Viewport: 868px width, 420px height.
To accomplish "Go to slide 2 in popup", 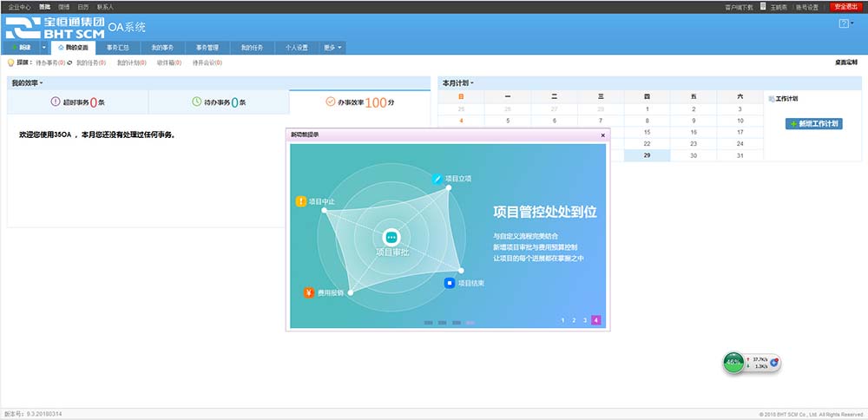I will (x=574, y=320).
